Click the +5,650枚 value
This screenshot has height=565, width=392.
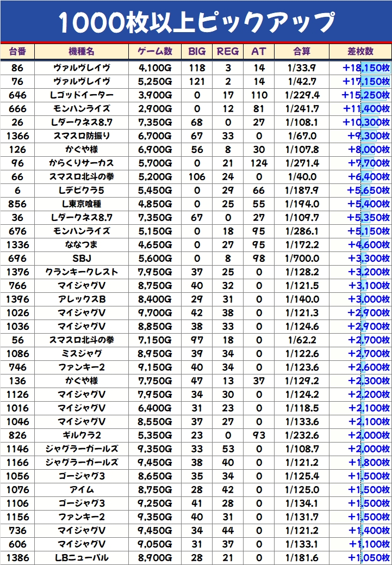pyautogui.click(x=369, y=191)
